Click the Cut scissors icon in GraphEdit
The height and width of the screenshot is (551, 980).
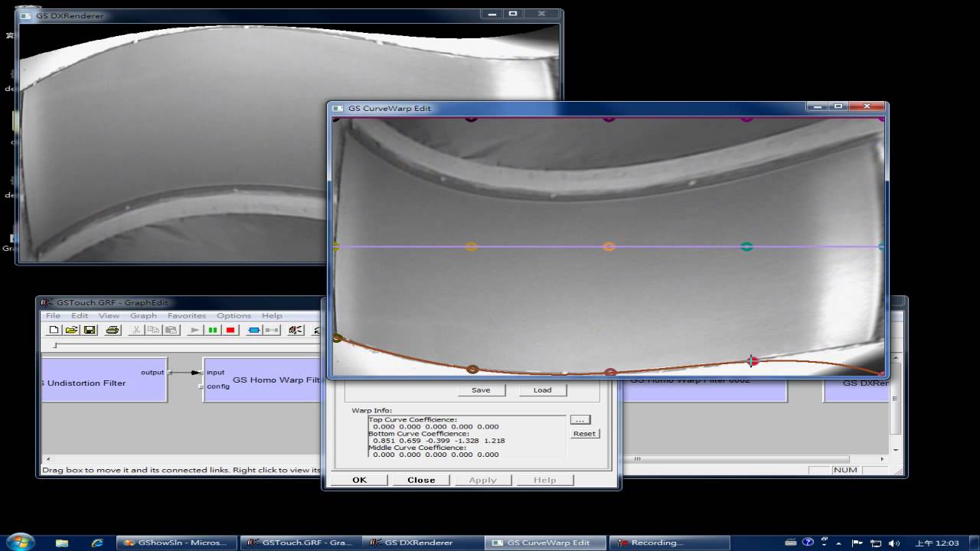tap(136, 330)
